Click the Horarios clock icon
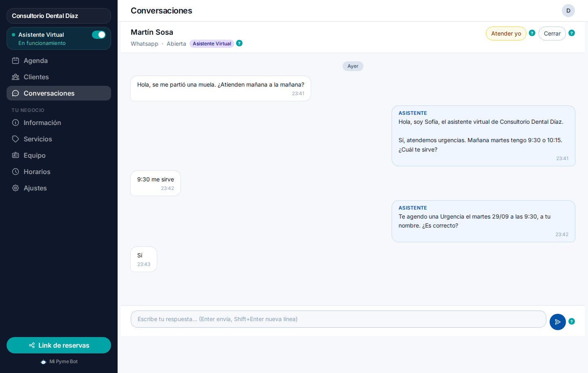 pos(16,172)
